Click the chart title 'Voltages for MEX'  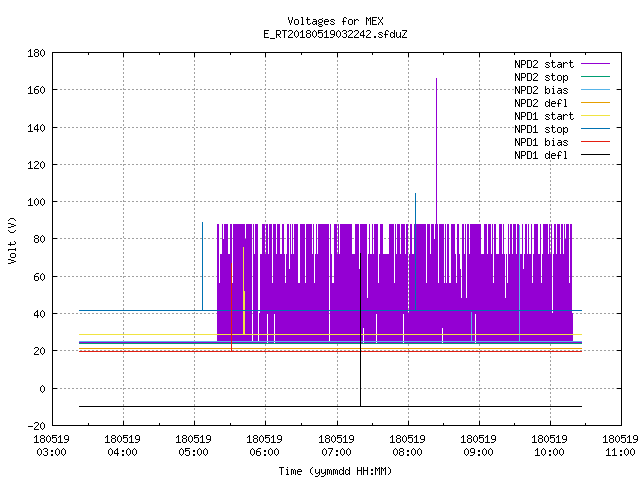tap(335, 21)
